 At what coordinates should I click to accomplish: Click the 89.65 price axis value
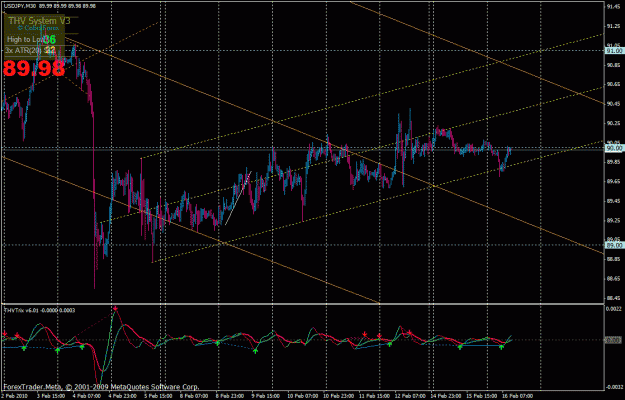613,182
